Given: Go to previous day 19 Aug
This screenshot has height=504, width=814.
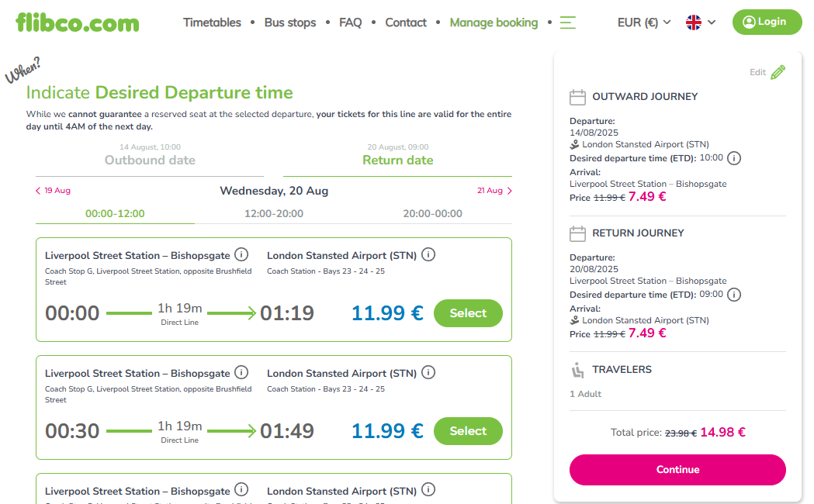Looking at the screenshot, I should 53,190.
